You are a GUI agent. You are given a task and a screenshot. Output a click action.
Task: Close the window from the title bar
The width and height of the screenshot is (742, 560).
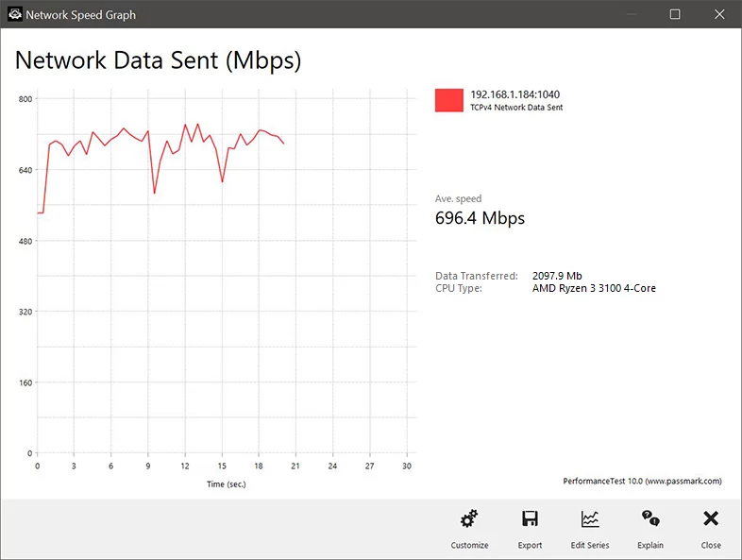(x=719, y=14)
